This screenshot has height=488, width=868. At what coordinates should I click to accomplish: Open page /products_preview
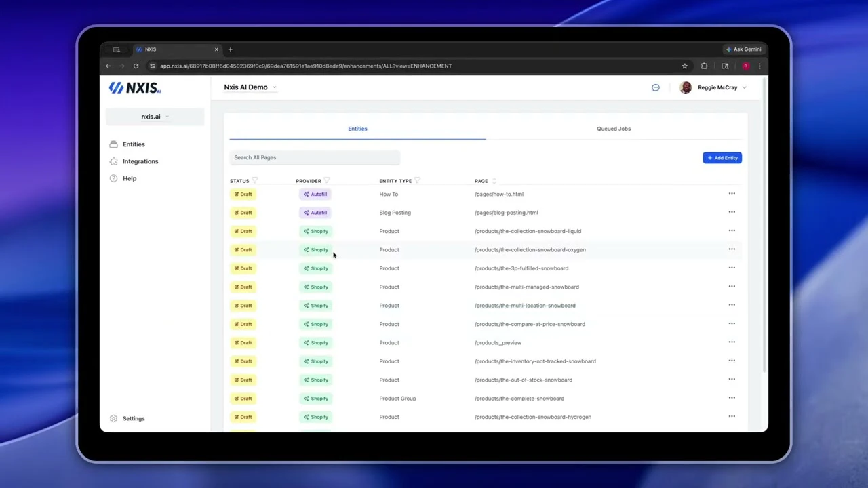pyautogui.click(x=498, y=343)
